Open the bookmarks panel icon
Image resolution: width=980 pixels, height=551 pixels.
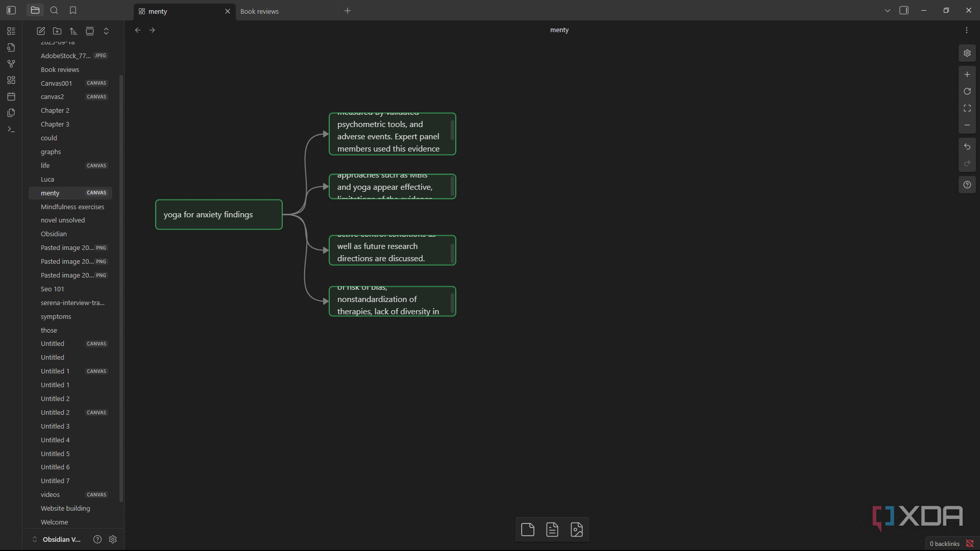click(73, 10)
